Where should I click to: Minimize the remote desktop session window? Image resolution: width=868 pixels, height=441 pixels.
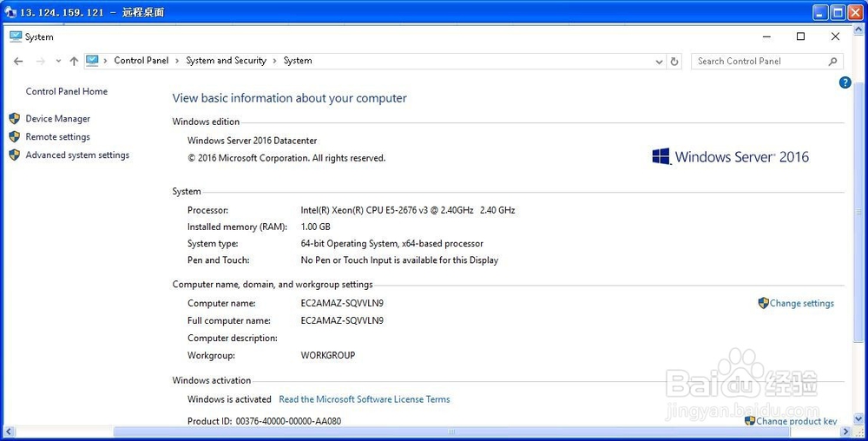point(820,13)
